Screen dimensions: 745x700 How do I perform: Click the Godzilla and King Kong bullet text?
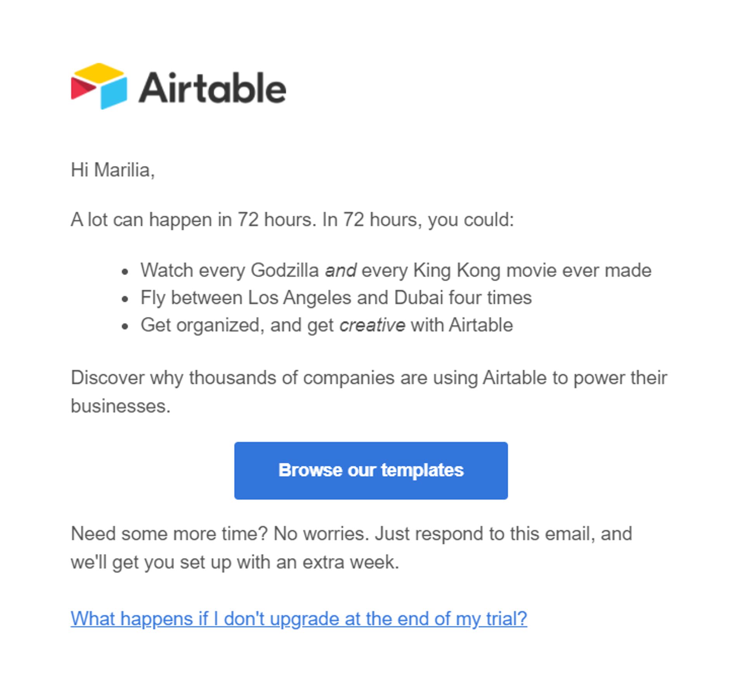(x=396, y=270)
